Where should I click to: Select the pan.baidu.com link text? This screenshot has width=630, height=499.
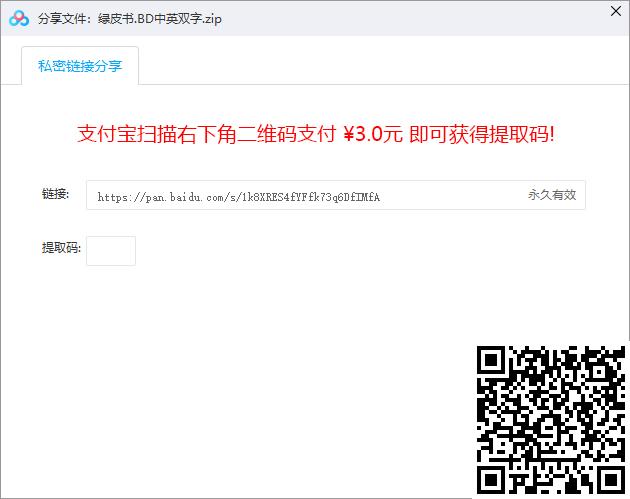[x=239, y=197]
